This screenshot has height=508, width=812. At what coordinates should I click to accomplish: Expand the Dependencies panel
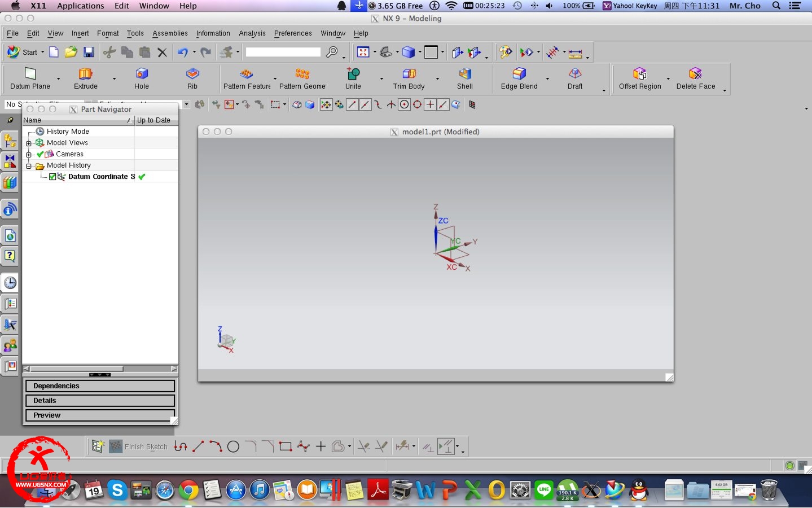(x=100, y=386)
